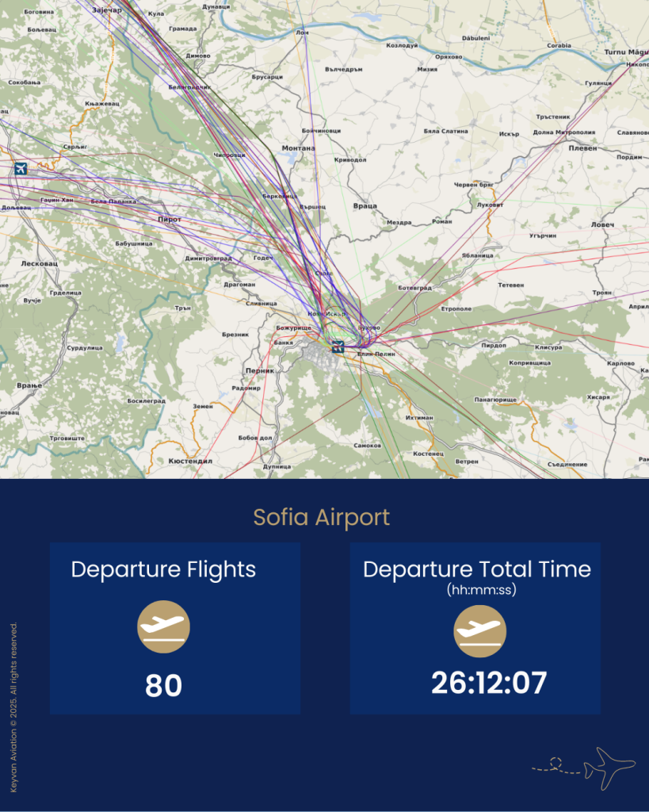Click the airport marker near Niš on the left
Viewport: 649px width, 812px height.
[20, 168]
